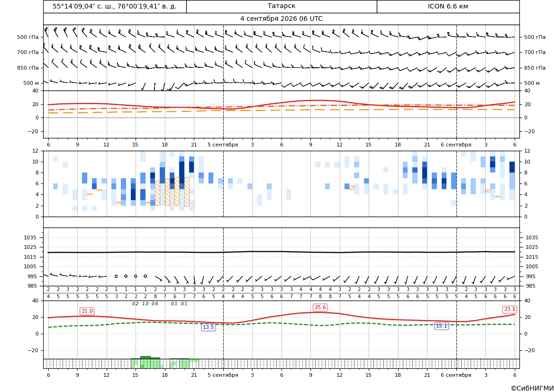Viewport: 554px width, 392px height.
Task: Click the right 700 гПа level label
Action: pos(535,52)
